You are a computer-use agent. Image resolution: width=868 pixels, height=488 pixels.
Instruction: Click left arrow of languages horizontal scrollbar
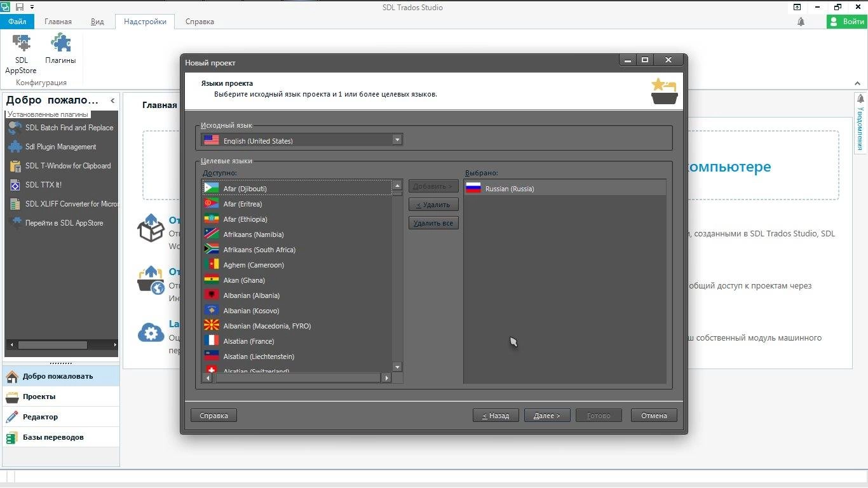(x=207, y=377)
